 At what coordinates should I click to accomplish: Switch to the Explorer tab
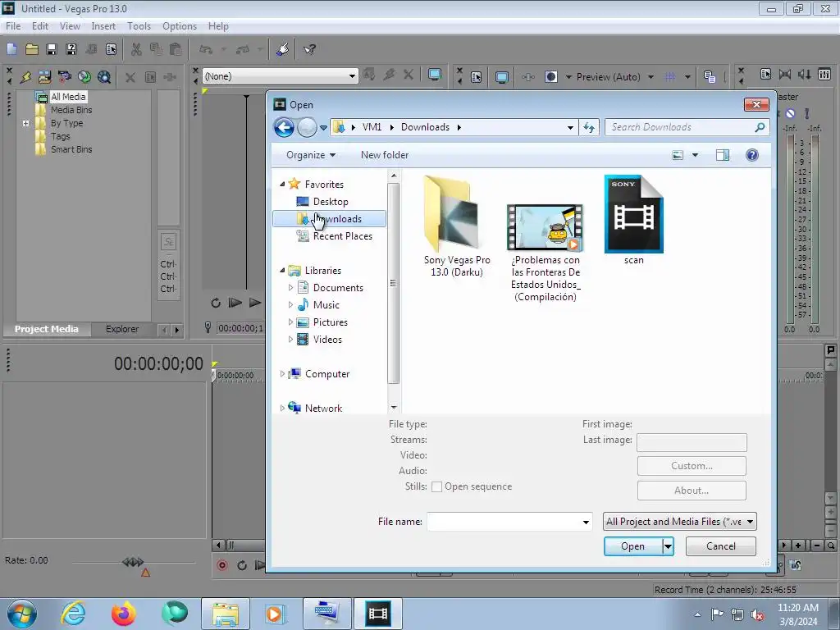tap(122, 329)
